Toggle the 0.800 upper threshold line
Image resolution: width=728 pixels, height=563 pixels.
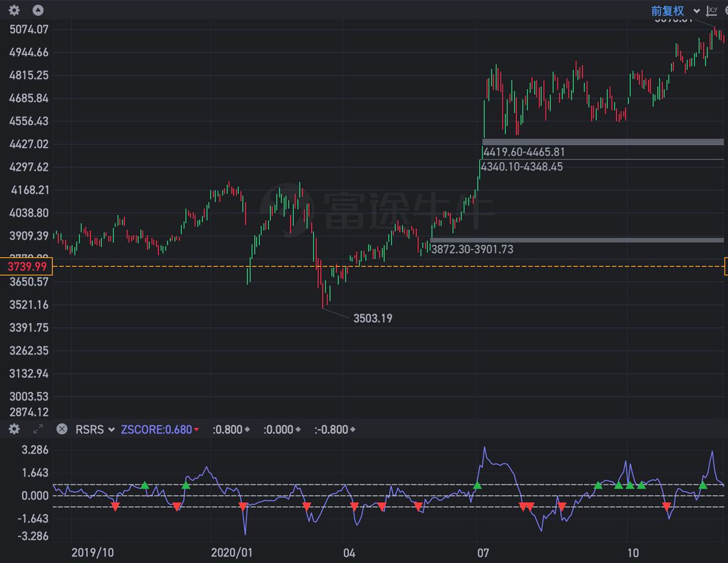point(231,430)
